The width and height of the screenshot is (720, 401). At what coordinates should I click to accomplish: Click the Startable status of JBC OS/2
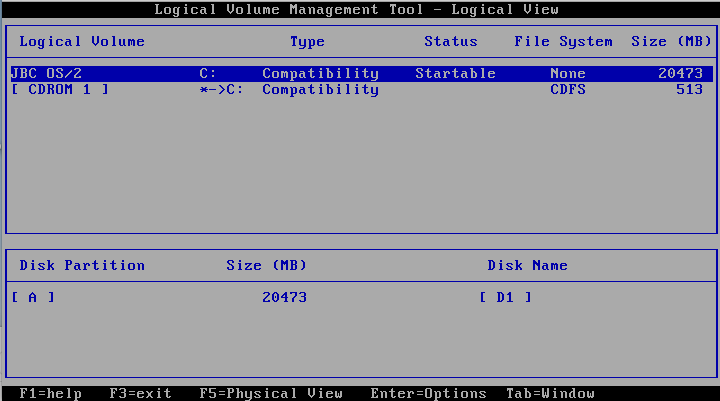tap(455, 74)
